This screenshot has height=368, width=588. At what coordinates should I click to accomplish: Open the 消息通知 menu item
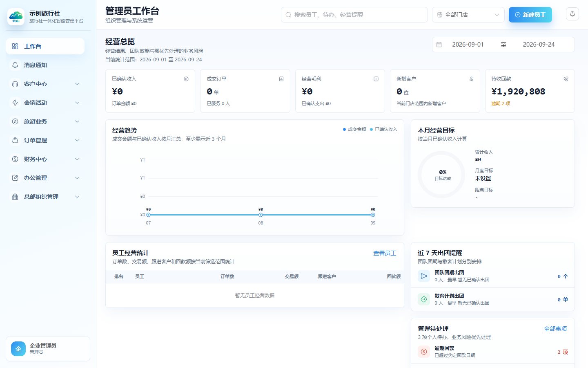pos(45,65)
